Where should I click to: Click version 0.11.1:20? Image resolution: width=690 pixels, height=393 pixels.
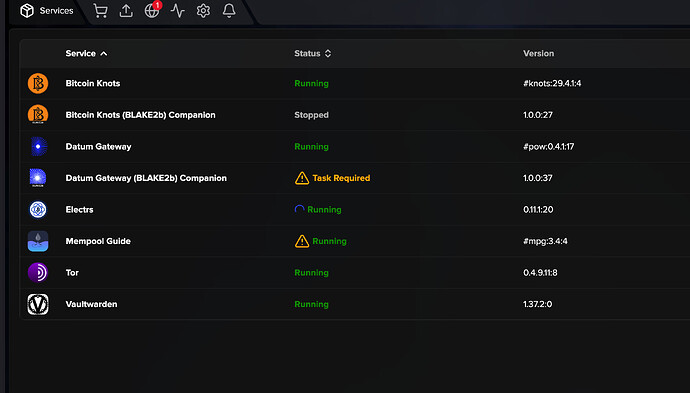[x=538, y=209]
